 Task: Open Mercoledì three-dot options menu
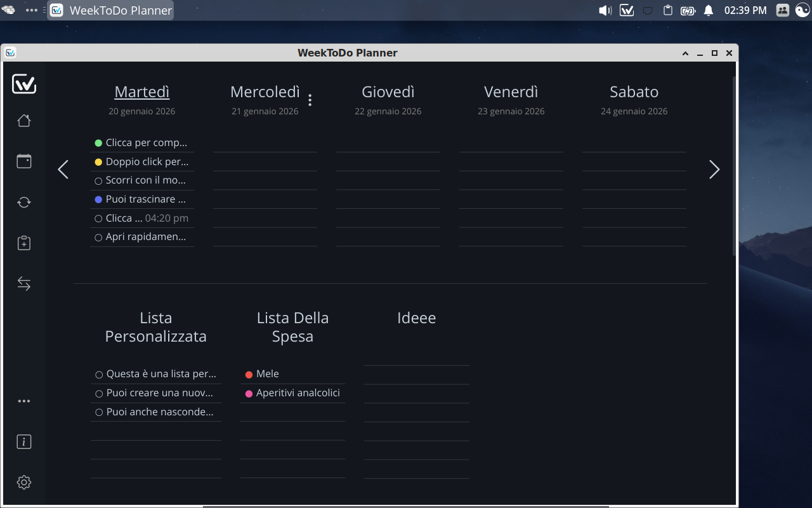coord(310,100)
